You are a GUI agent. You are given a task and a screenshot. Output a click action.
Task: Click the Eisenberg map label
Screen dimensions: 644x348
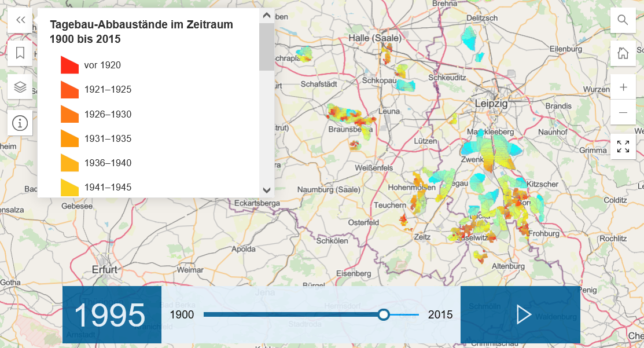coord(354,273)
